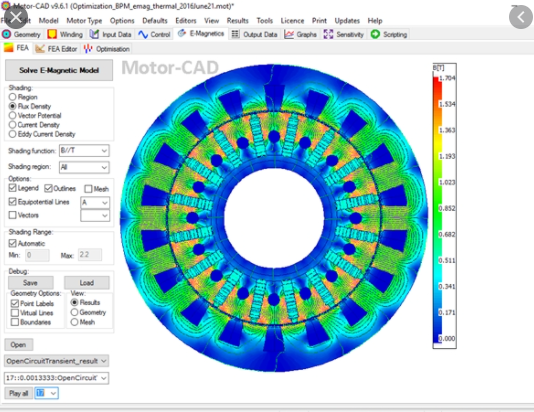The image size is (534, 412).
Task: Select Current Density shading option
Action: (13, 125)
